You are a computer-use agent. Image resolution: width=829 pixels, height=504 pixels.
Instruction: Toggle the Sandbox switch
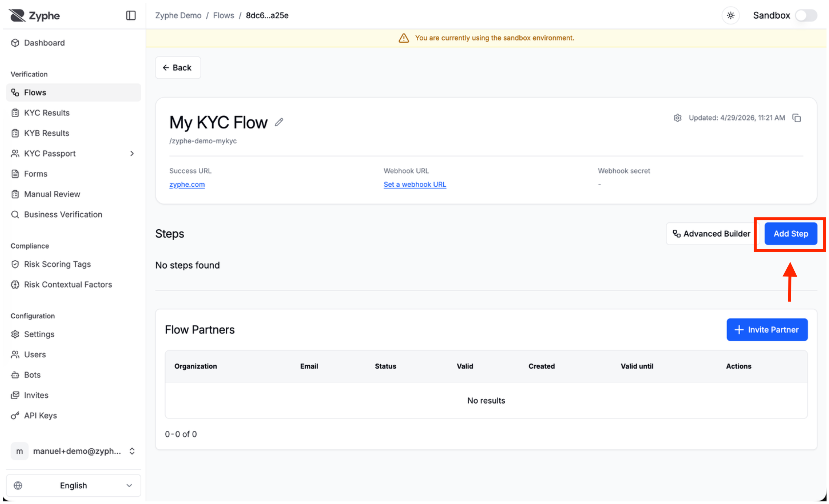click(x=806, y=15)
